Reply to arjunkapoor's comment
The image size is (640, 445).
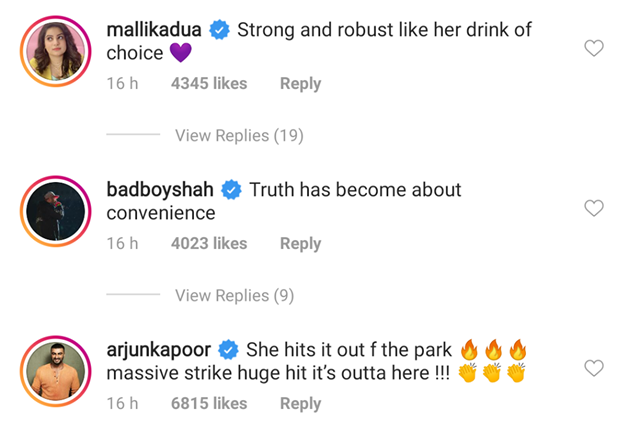coord(300,404)
